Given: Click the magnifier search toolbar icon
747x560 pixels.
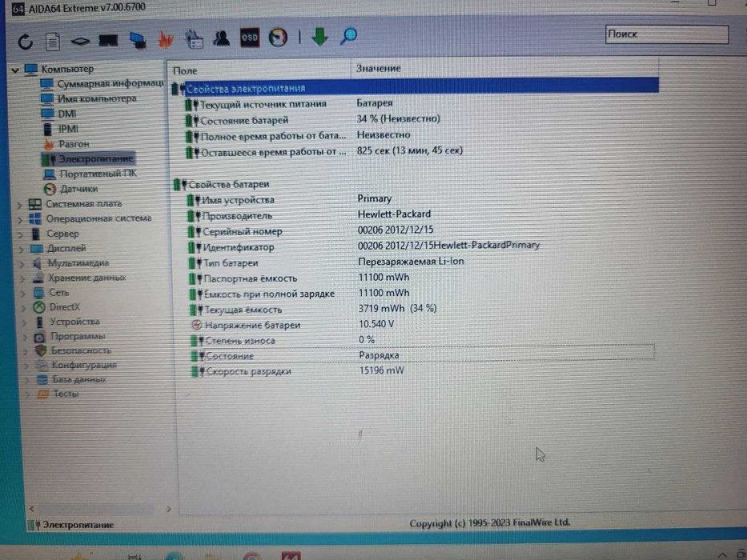Looking at the screenshot, I should click(349, 36).
